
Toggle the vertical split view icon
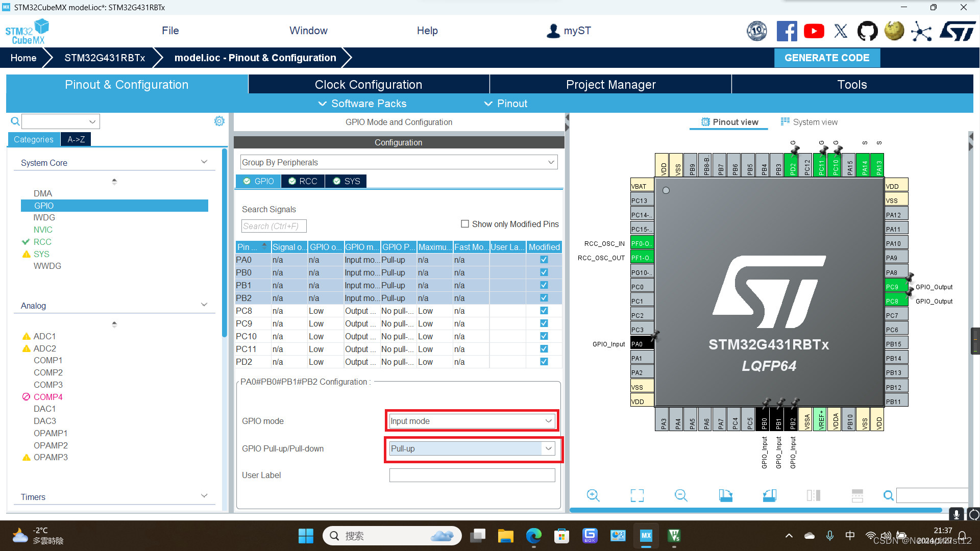pyautogui.click(x=814, y=495)
